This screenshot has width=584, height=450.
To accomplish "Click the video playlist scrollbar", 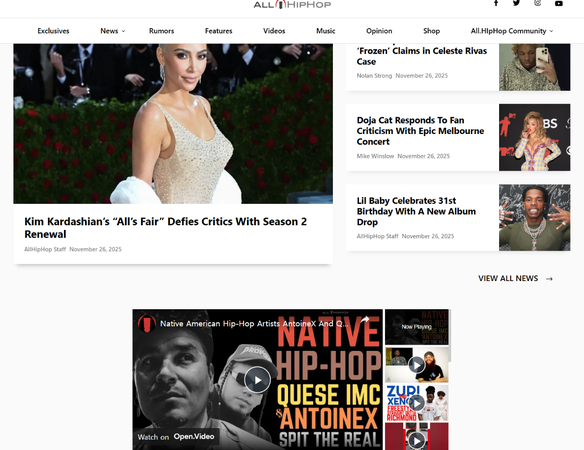I will 450,335.
